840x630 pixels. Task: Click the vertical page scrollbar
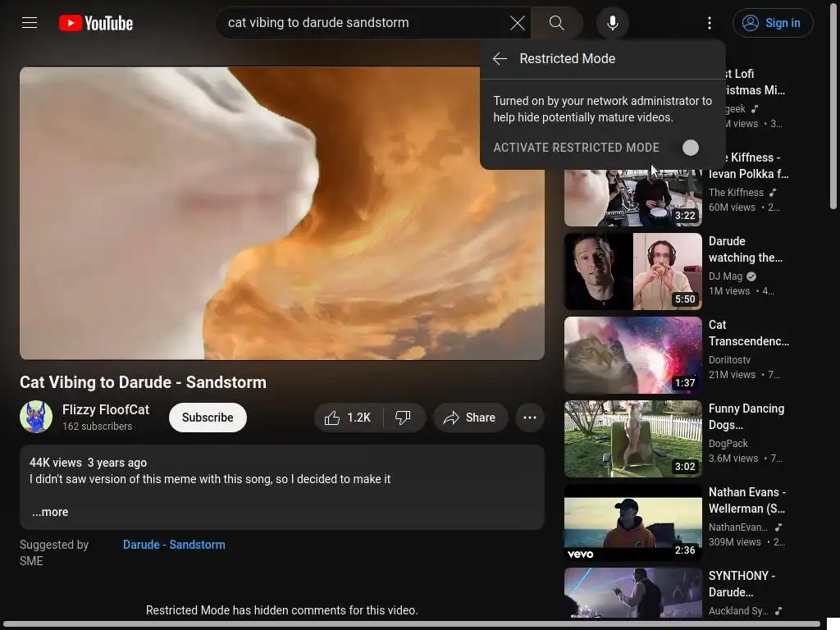pos(833,107)
